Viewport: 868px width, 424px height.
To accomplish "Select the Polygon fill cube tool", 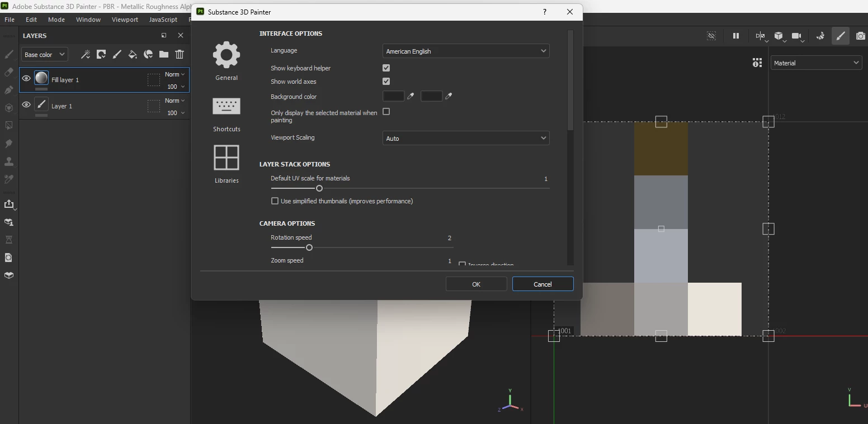I will pos(9,108).
